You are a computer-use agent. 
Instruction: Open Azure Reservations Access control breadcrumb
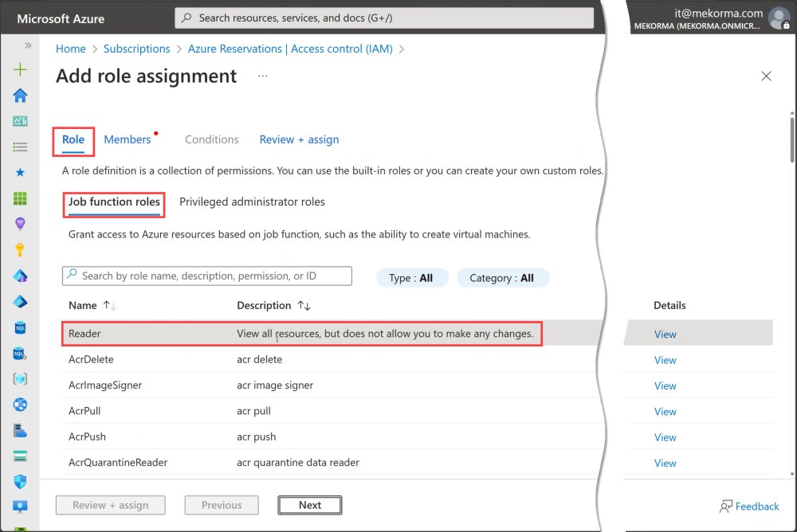pos(290,49)
